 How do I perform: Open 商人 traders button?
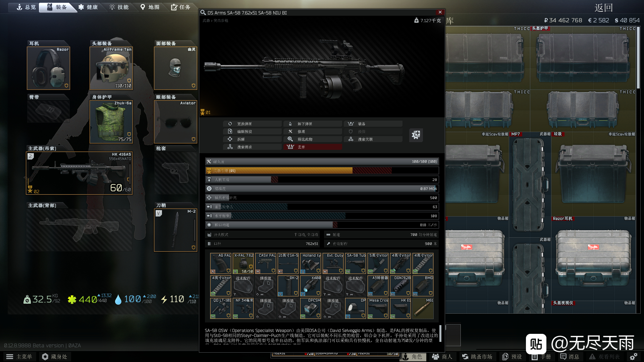(442, 357)
